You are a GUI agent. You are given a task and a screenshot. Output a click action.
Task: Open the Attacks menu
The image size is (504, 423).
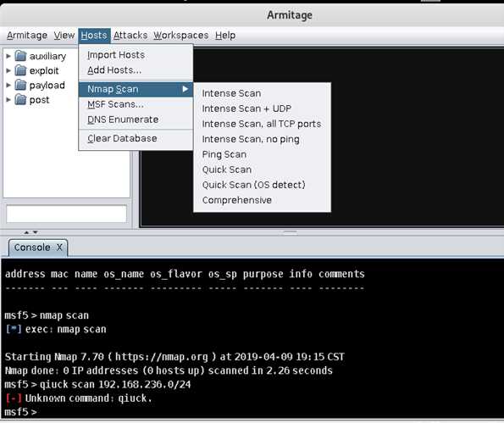click(x=130, y=36)
